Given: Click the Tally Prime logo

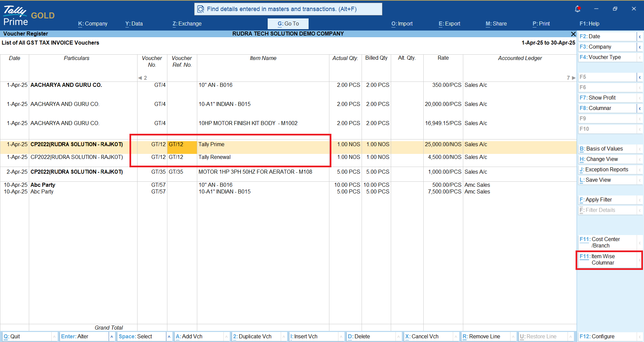Looking at the screenshot, I should point(15,16).
